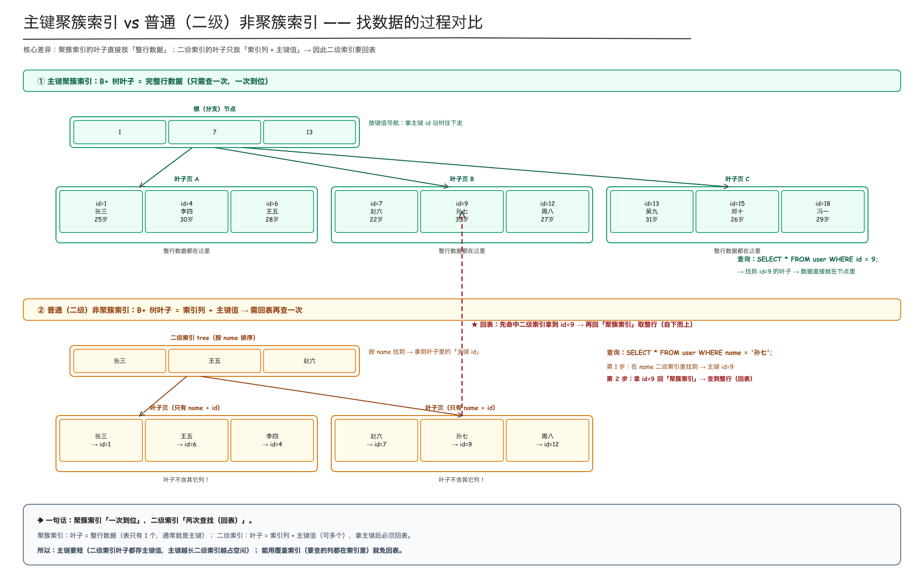Select leaf cell id=18 冯一 29岁
This screenshot has width=924, height=579.
point(823,212)
